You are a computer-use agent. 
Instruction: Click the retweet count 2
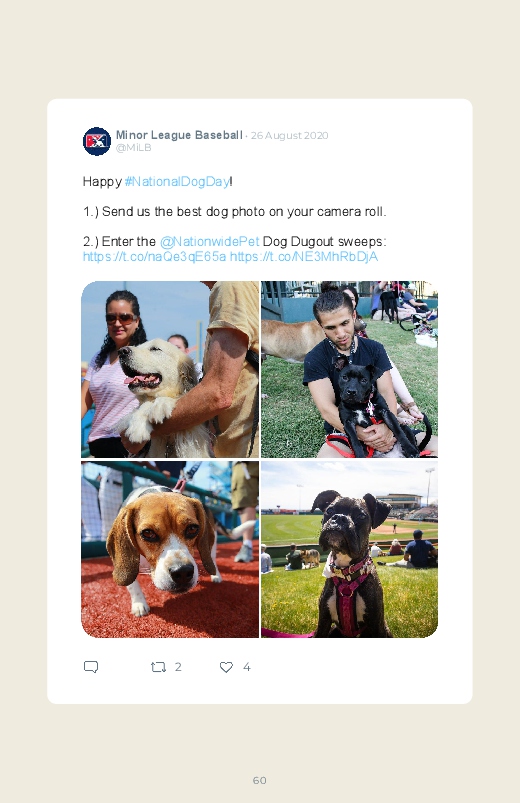pos(178,667)
